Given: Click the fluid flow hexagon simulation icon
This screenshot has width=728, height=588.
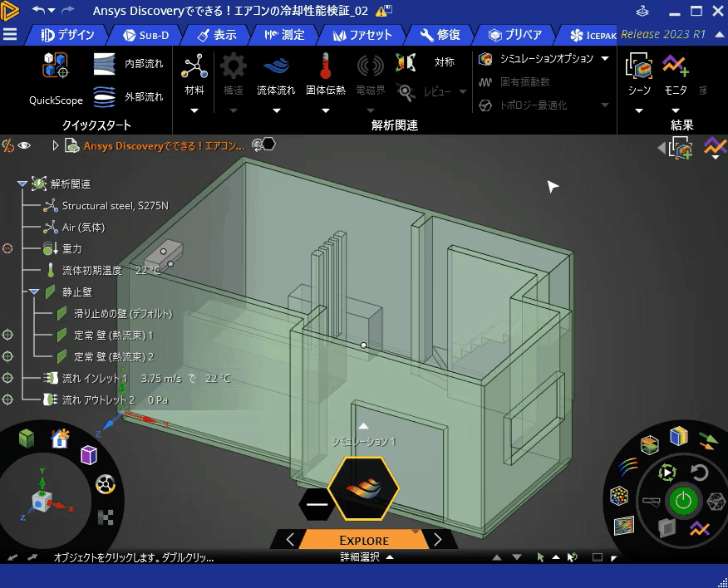Looking at the screenshot, I should point(363,488).
